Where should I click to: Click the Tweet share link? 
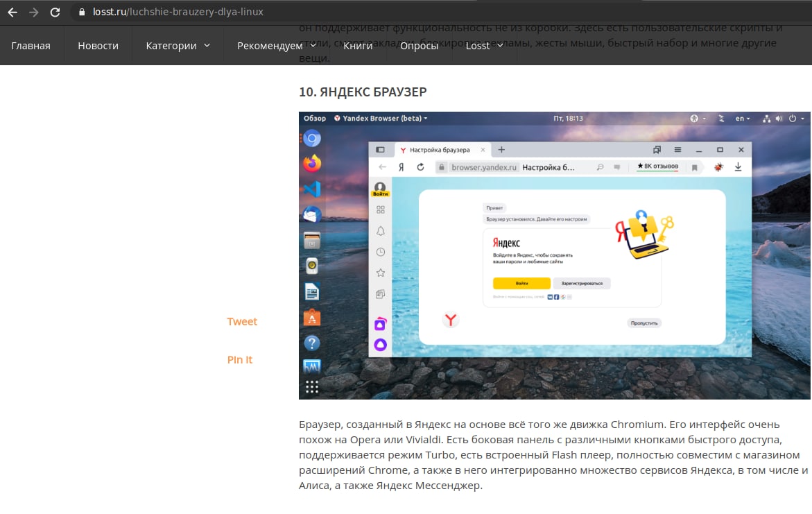pyautogui.click(x=242, y=321)
